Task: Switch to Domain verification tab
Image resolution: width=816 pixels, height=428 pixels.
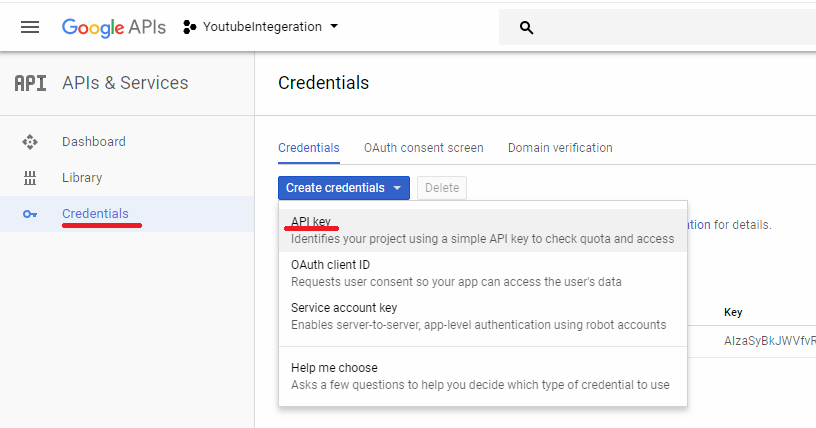Action: (x=560, y=148)
